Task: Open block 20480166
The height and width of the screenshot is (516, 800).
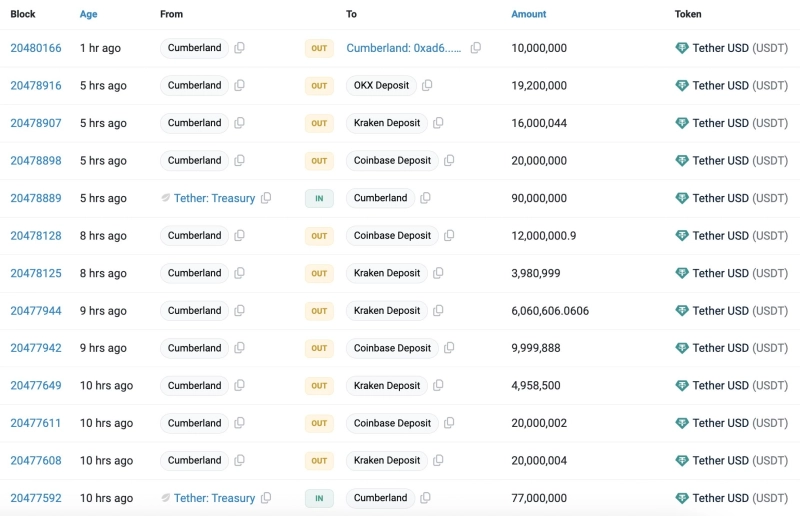Action: 36,48
